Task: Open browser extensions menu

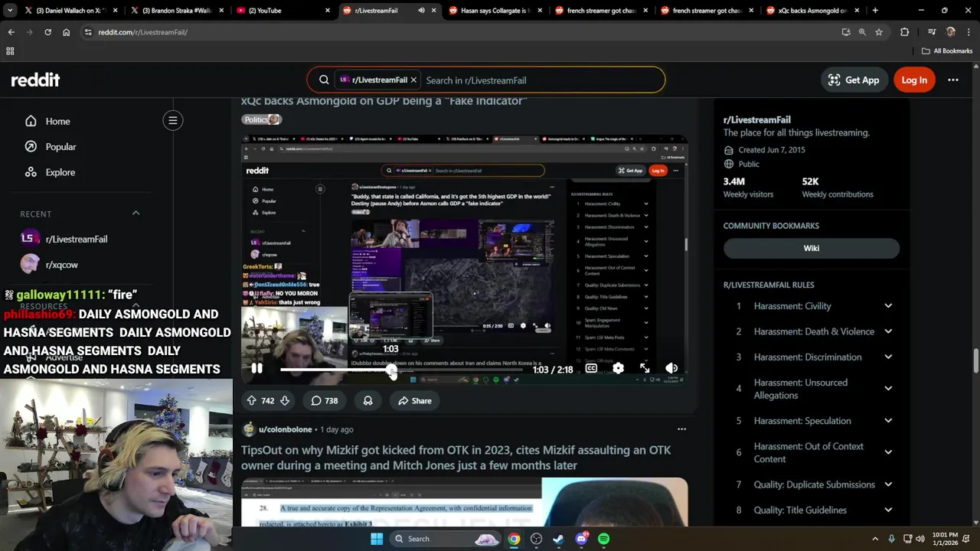Action: click(905, 32)
